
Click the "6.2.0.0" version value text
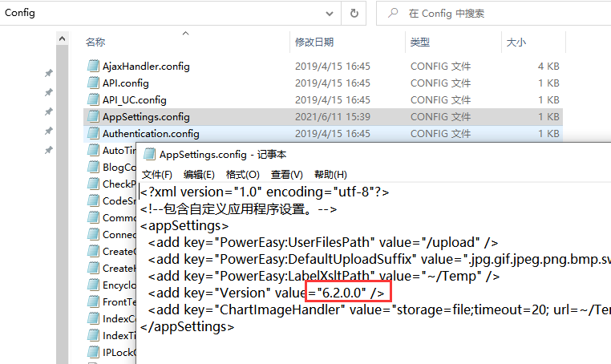342,293
